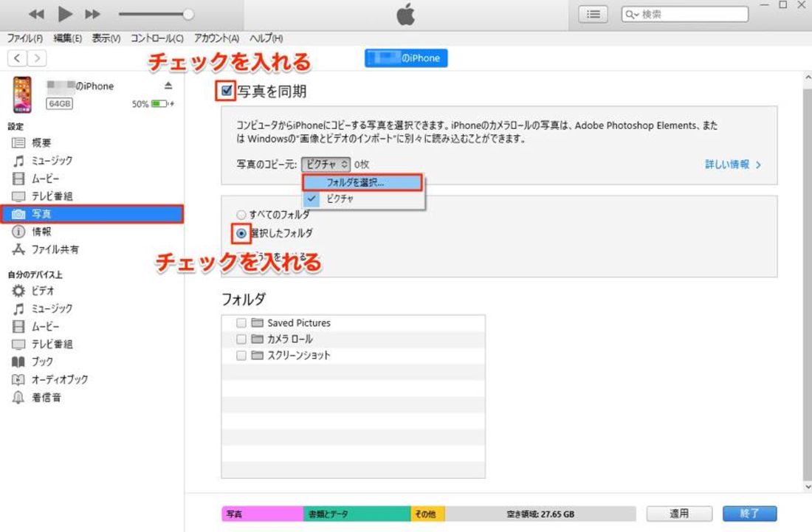812x532 pixels.
Task: Click the pink 写真 storage segment
Action: coord(263,514)
